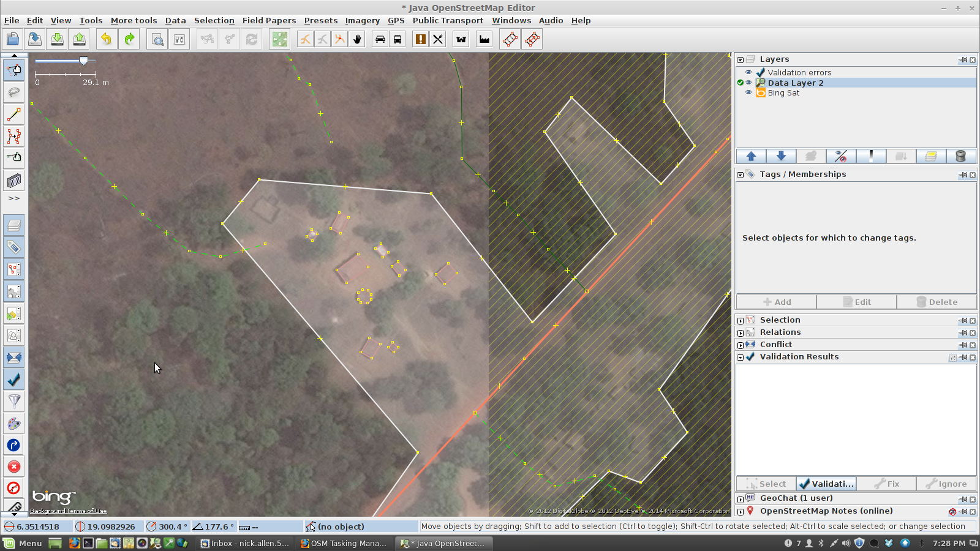
Task: Collapse the Layers panel
Action: click(x=741, y=60)
